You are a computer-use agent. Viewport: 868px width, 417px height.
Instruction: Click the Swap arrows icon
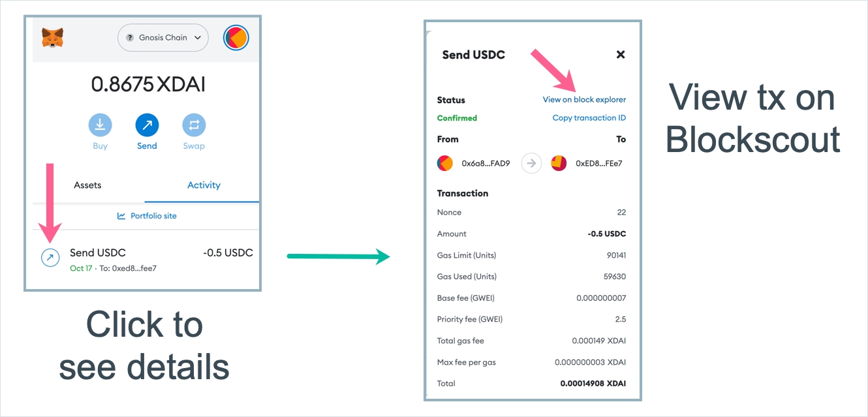(194, 125)
